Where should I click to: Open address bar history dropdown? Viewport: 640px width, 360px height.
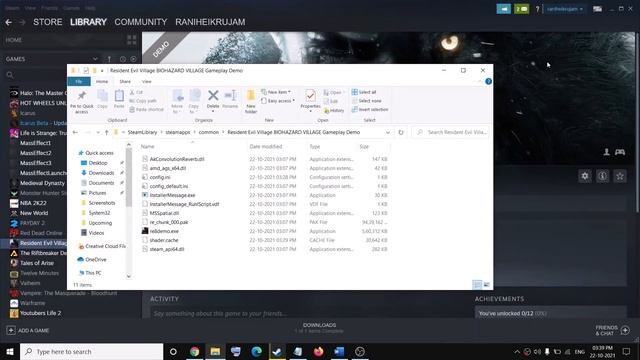point(388,132)
